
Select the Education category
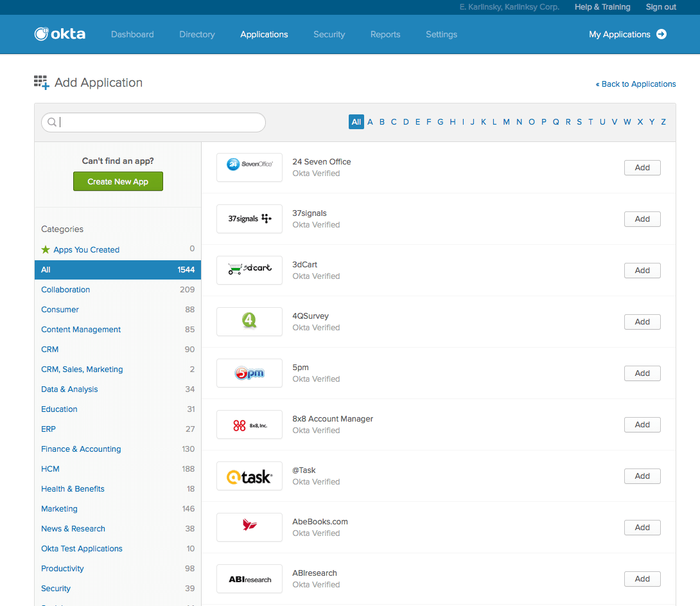(118, 409)
